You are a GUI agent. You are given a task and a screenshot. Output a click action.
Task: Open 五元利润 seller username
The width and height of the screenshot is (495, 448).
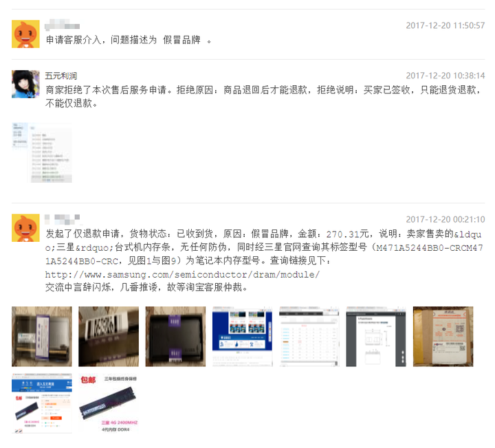point(61,76)
